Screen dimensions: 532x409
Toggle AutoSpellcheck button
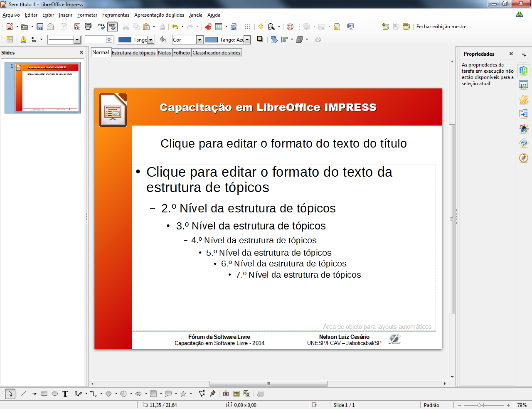click(x=112, y=27)
